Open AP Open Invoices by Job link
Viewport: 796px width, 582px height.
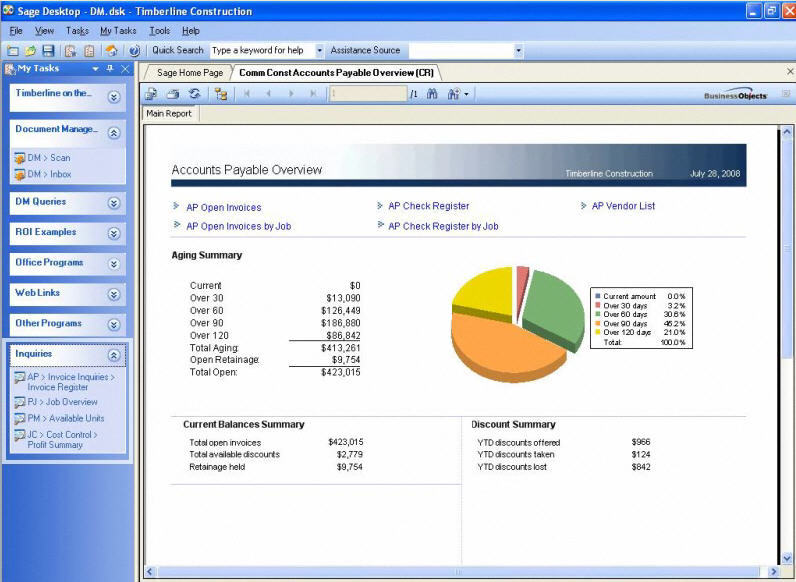(239, 227)
